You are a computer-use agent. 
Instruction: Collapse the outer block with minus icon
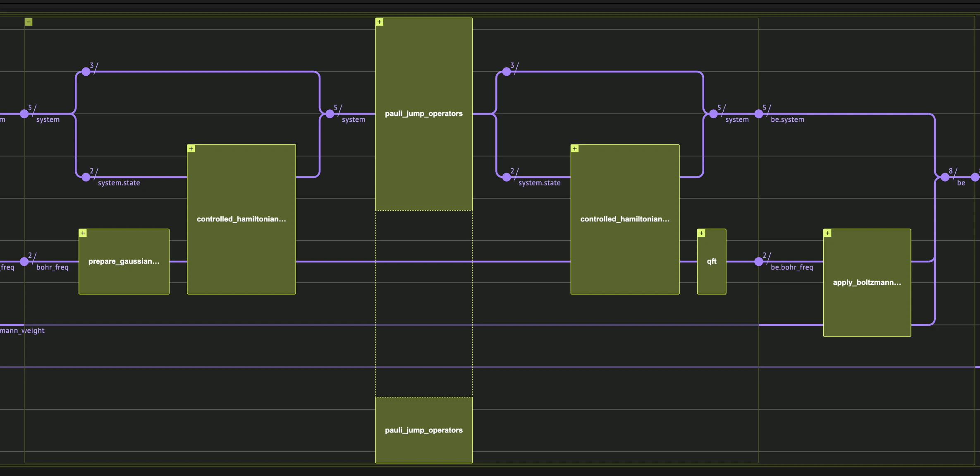tap(29, 22)
